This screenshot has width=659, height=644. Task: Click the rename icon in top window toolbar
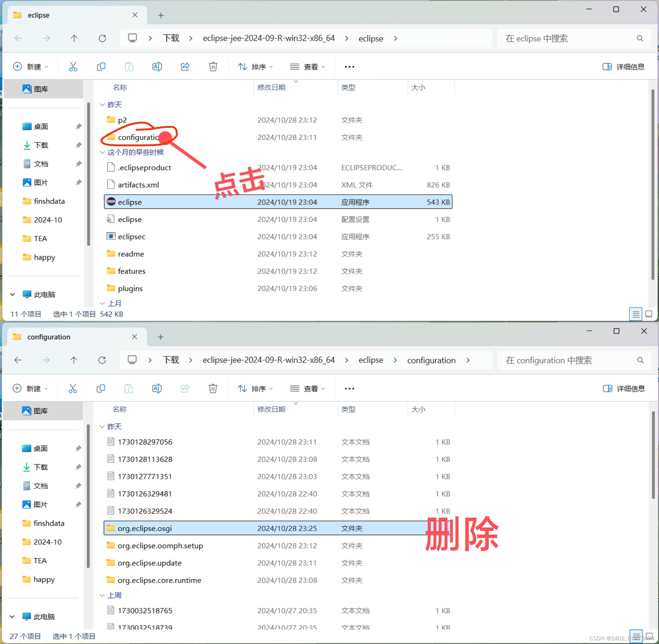click(x=157, y=67)
